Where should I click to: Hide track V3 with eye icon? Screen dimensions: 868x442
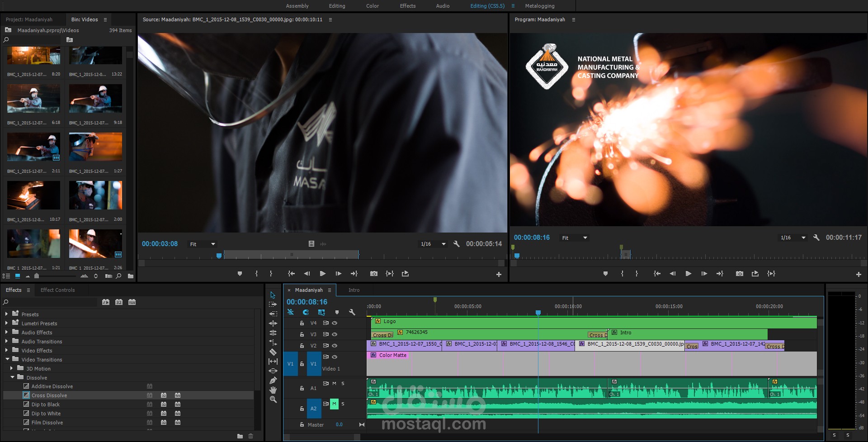(335, 334)
